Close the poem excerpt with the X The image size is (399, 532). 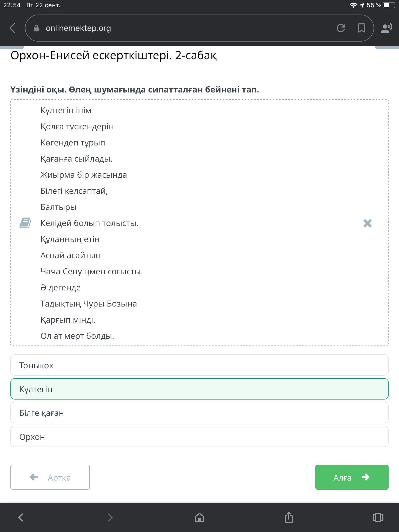[367, 223]
